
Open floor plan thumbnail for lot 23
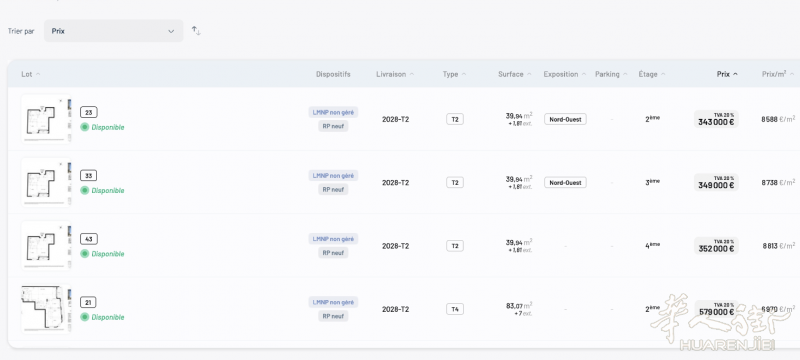pyautogui.click(x=46, y=119)
